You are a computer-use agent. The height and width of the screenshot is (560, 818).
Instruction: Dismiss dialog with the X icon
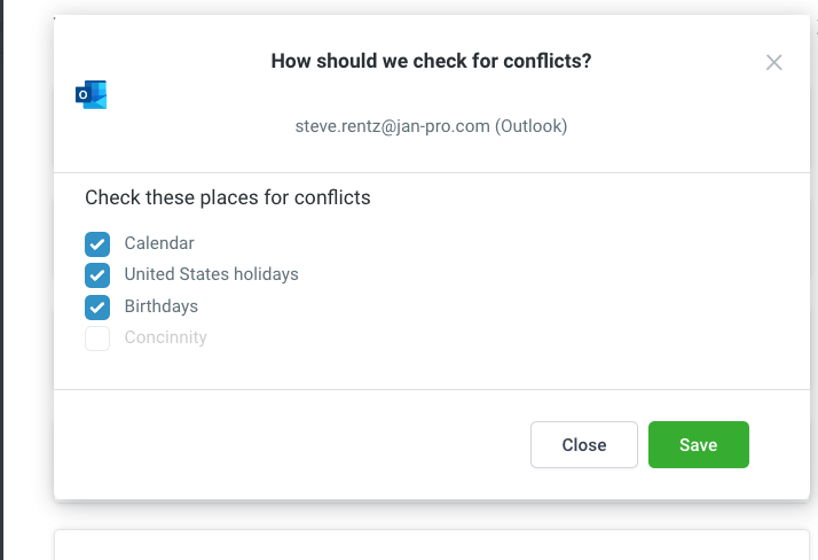click(773, 63)
